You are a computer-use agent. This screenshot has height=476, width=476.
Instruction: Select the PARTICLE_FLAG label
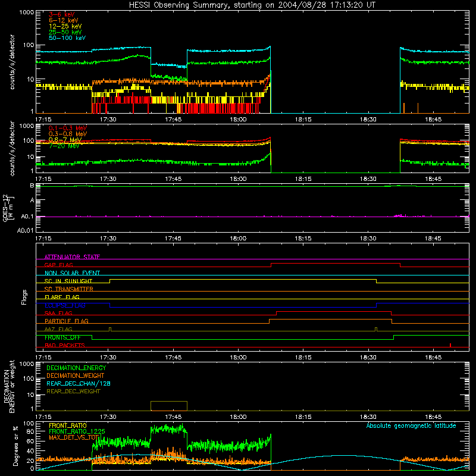[67, 321]
